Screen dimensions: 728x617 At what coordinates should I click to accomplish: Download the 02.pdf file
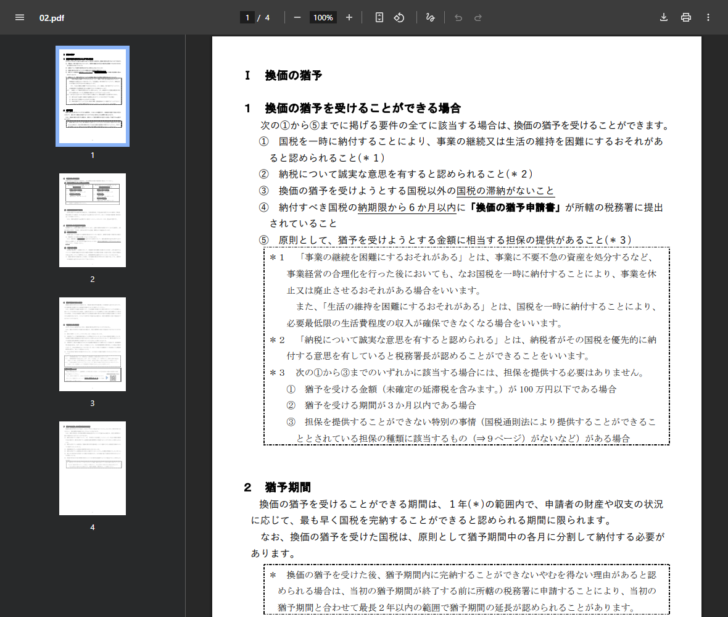click(x=664, y=18)
